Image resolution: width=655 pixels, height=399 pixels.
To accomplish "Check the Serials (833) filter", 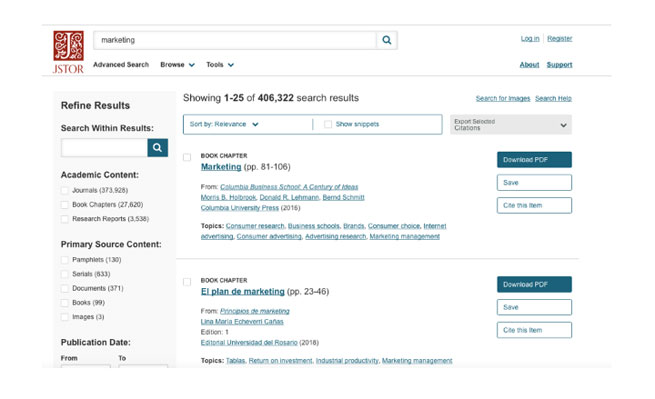I will (65, 274).
